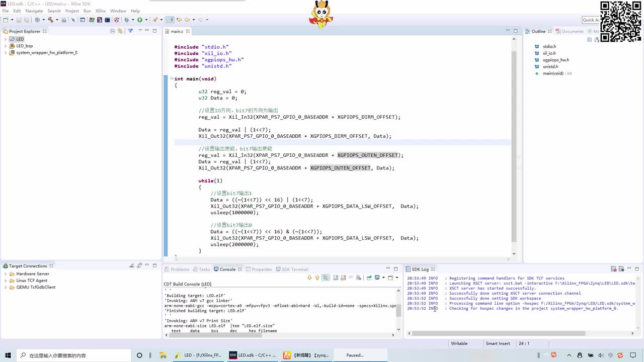Expand Hardware Server in Target Connections
Image resolution: width=644 pixels, height=362 pixels.
coord(6,274)
